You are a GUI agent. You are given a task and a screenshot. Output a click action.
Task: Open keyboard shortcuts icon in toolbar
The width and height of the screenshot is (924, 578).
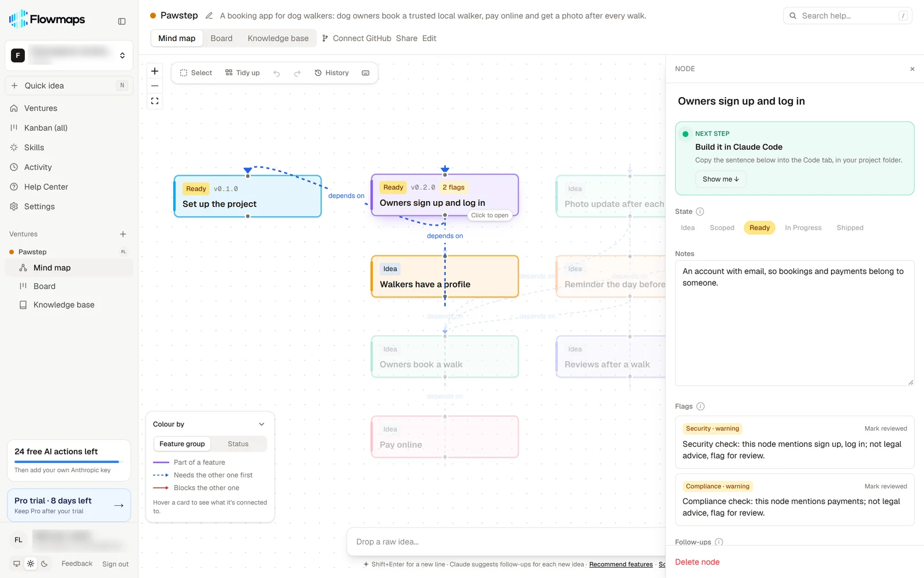[x=366, y=73]
